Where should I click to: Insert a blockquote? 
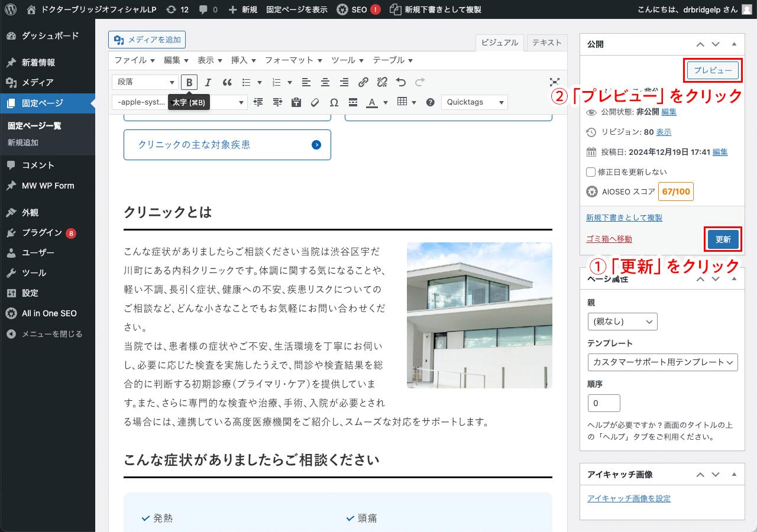coord(227,82)
